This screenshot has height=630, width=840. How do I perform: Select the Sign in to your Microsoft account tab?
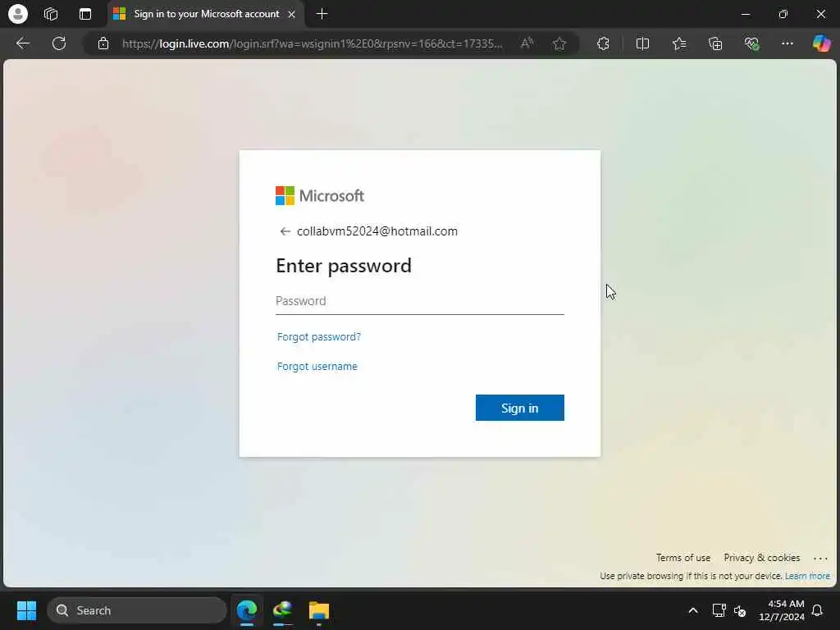206,14
